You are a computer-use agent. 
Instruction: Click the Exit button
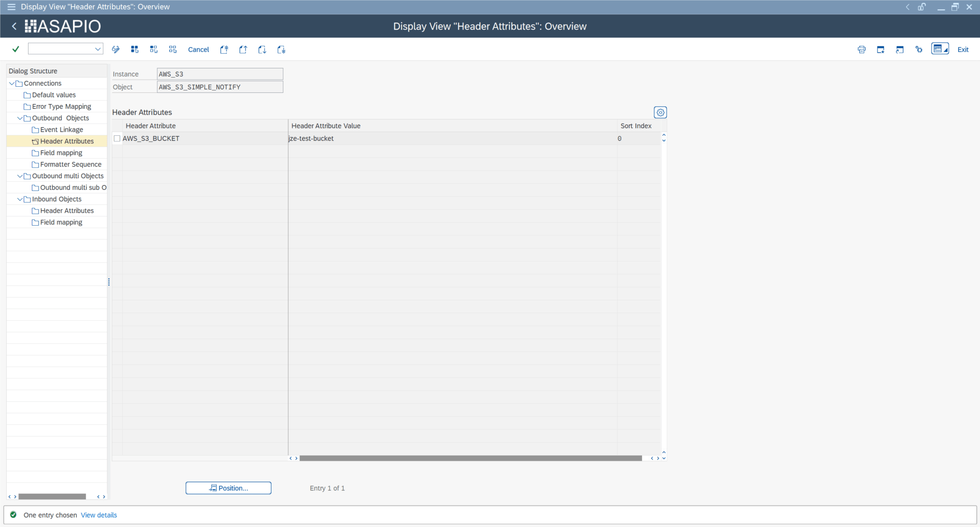(x=963, y=50)
